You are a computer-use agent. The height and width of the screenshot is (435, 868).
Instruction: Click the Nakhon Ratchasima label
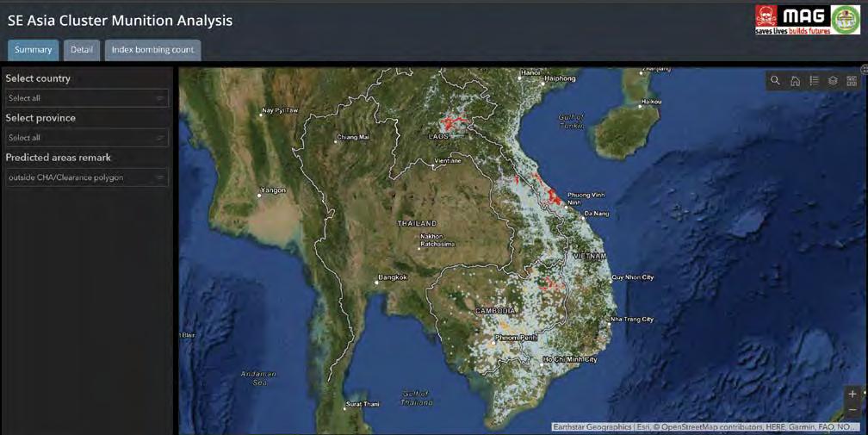click(x=437, y=240)
